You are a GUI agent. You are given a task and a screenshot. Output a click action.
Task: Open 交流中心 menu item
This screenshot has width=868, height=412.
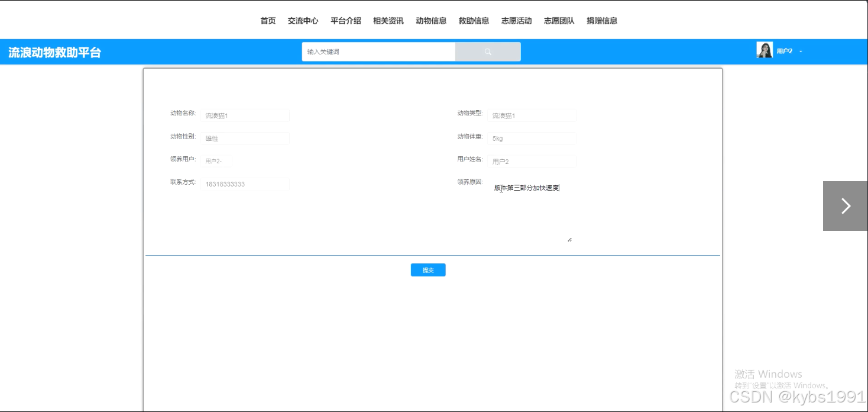303,21
